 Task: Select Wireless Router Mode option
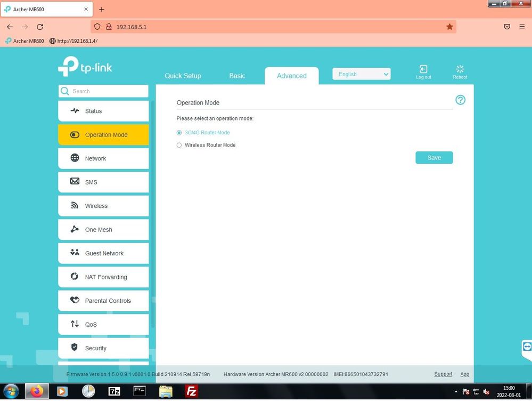tap(179, 145)
